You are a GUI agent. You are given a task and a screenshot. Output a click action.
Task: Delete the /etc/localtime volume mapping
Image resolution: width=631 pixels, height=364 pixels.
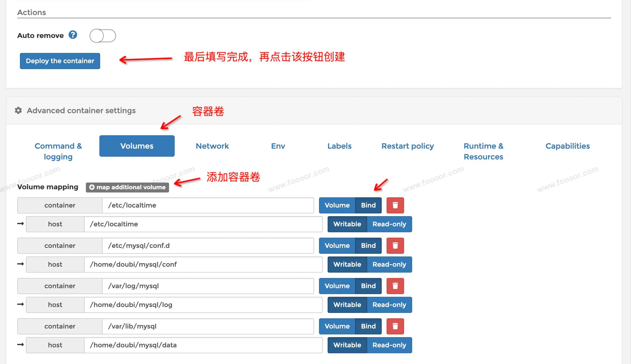coord(395,205)
